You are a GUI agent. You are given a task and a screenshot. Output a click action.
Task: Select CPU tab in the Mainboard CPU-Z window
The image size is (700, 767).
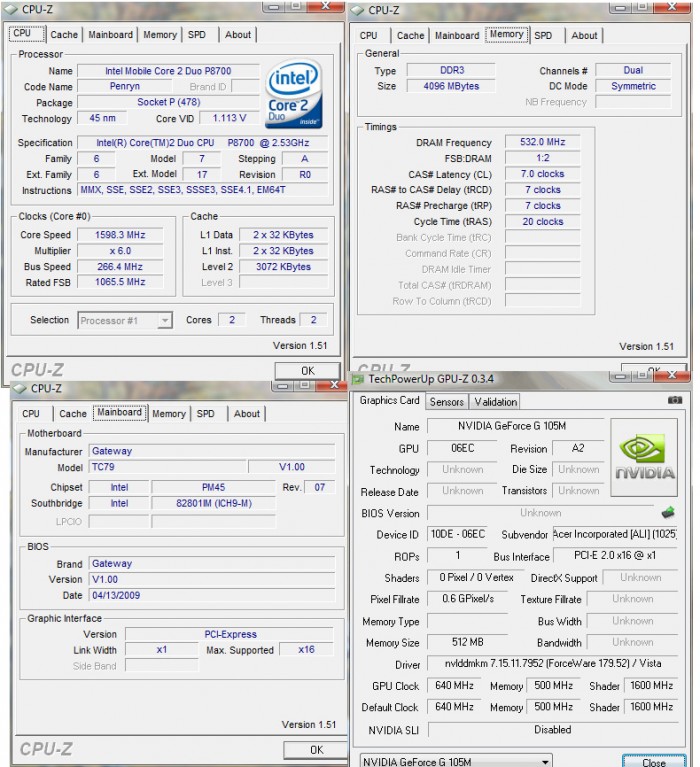click(x=31, y=414)
